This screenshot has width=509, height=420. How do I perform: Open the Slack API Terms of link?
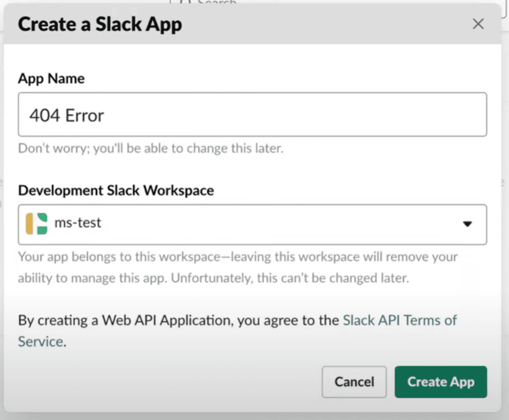pos(400,320)
